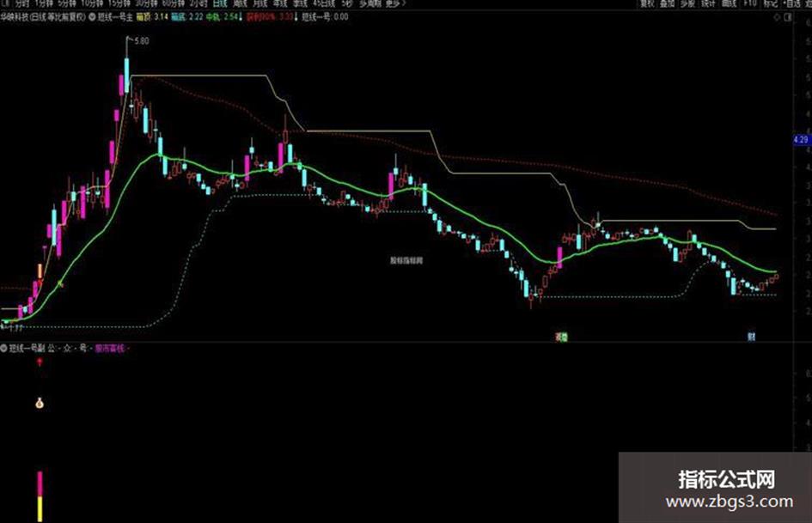The height and width of the screenshot is (523, 812).
Task: Toggle the 短线一号副 indicator round button
Action: coord(3,348)
